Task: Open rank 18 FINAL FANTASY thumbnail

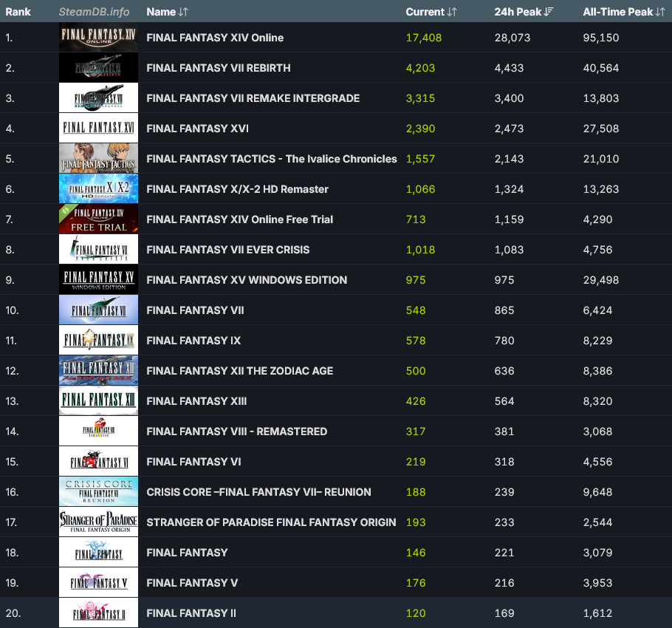Action: [x=98, y=553]
